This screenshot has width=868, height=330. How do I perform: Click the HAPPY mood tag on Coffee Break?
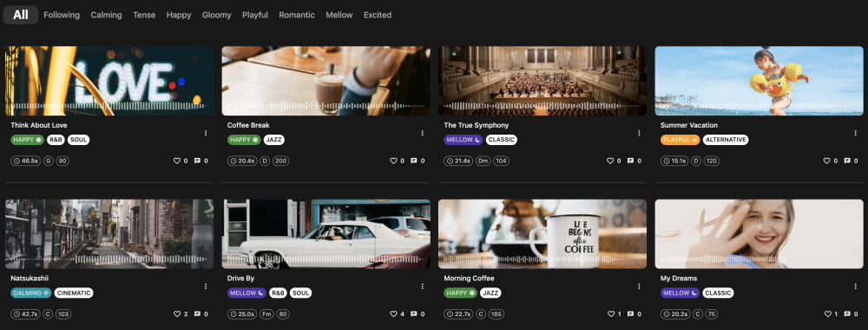point(244,140)
